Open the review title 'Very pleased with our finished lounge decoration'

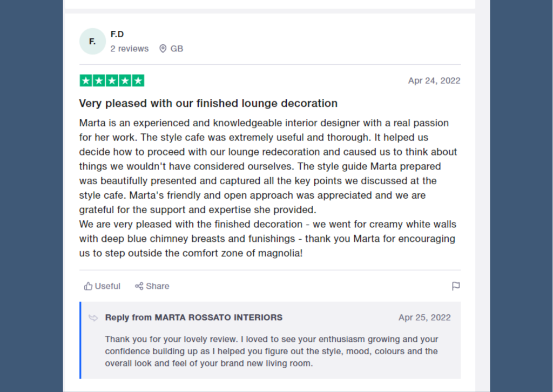tap(208, 103)
